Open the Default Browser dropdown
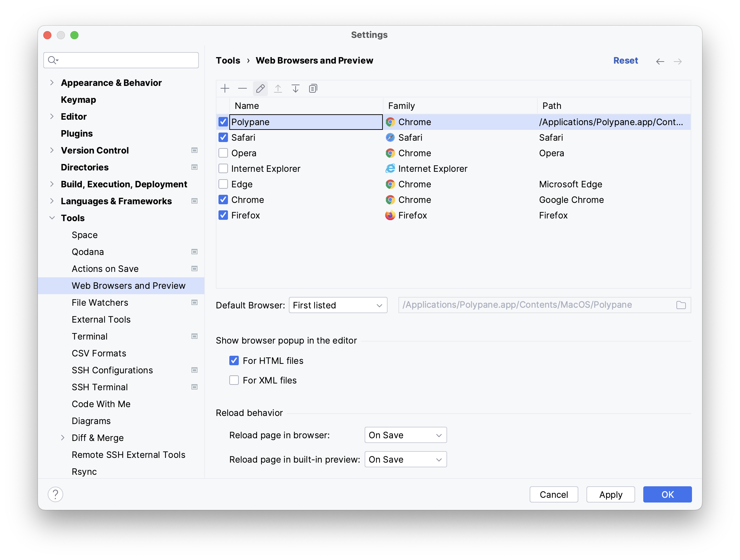 coord(338,305)
